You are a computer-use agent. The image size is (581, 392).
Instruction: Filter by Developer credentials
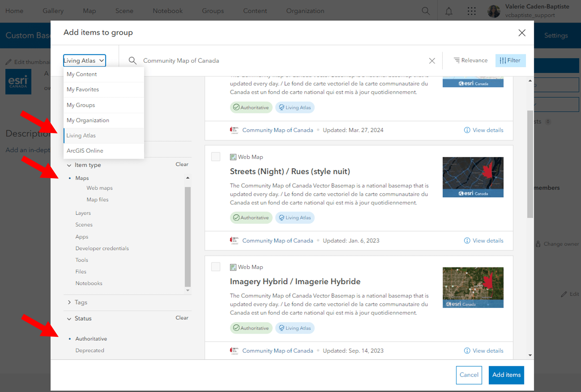point(102,248)
